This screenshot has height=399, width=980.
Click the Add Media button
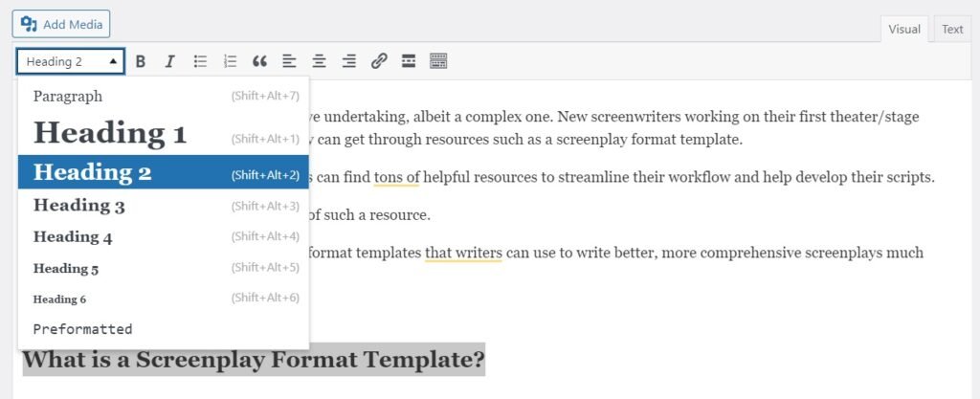(x=61, y=24)
